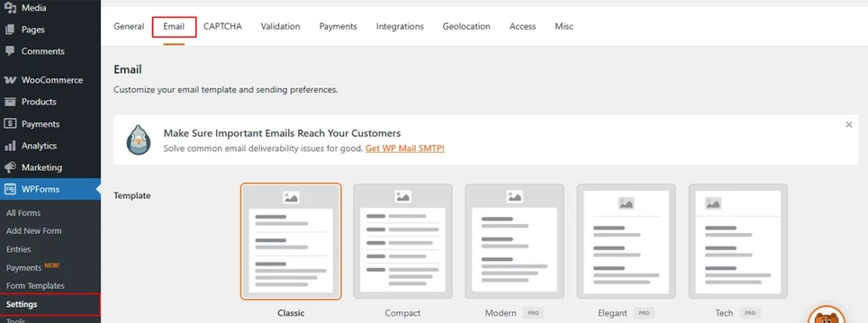Choose the Tech email template thumbnail
Viewport: 868px width, 323px height.
click(x=738, y=241)
